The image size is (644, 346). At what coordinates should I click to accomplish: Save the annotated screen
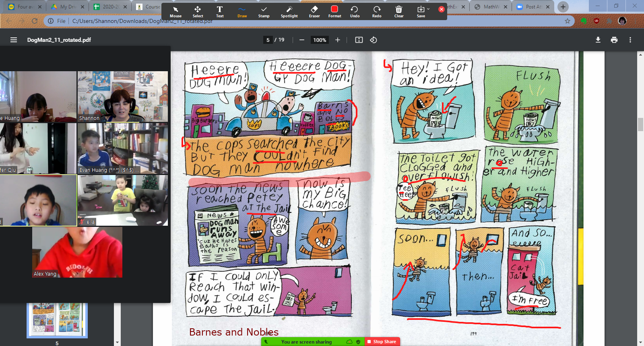[x=421, y=12]
